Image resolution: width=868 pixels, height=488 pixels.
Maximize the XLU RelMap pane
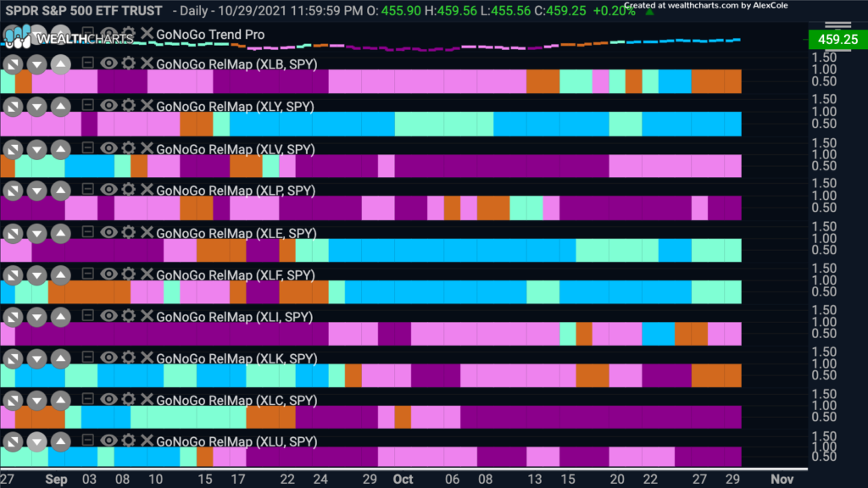click(13, 442)
